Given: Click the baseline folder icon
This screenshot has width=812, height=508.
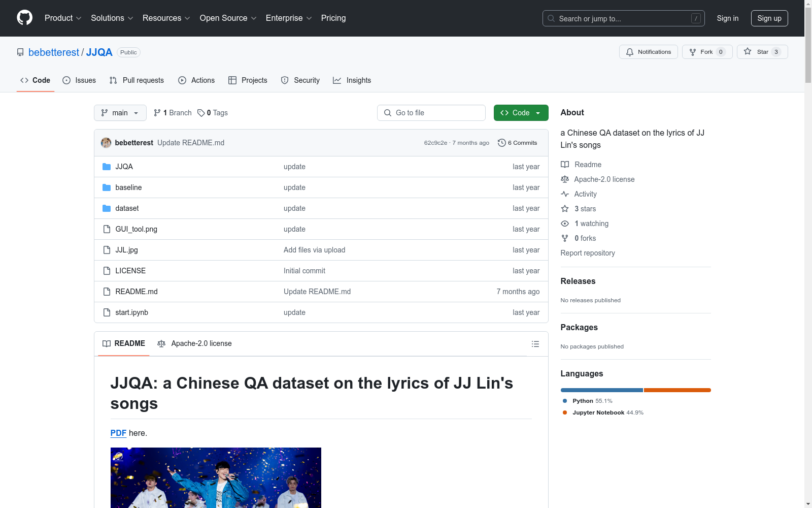Looking at the screenshot, I should click(107, 187).
